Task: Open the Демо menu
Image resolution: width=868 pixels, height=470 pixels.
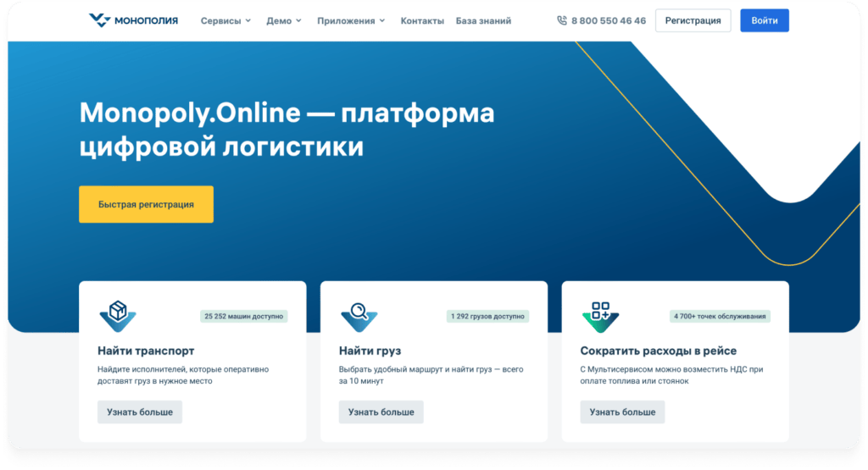Action: tap(284, 20)
